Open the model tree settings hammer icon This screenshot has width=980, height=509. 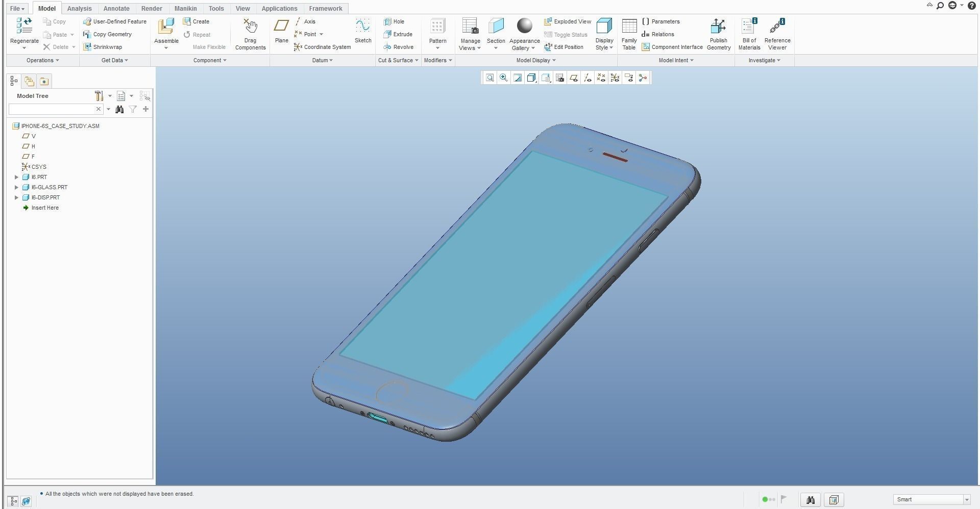point(99,96)
